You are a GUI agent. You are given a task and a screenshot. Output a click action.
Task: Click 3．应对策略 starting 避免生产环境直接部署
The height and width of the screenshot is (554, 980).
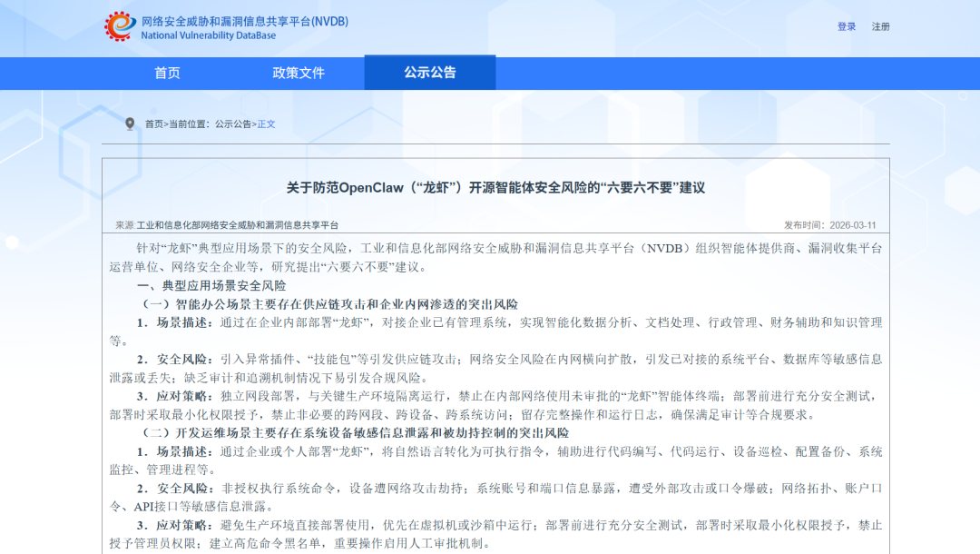[x=495, y=534]
